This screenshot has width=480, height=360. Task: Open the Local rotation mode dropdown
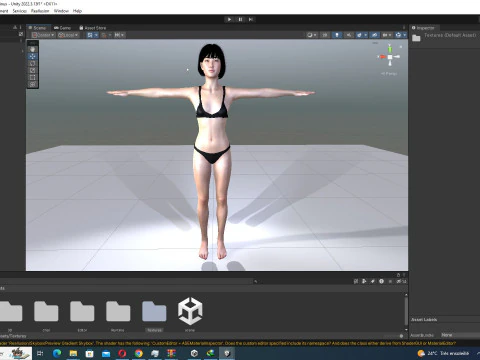click(x=68, y=35)
